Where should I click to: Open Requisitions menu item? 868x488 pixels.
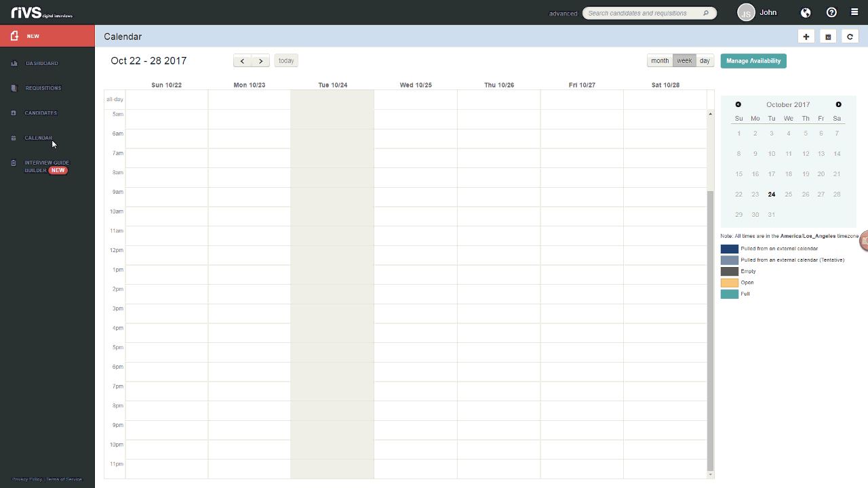(43, 88)
